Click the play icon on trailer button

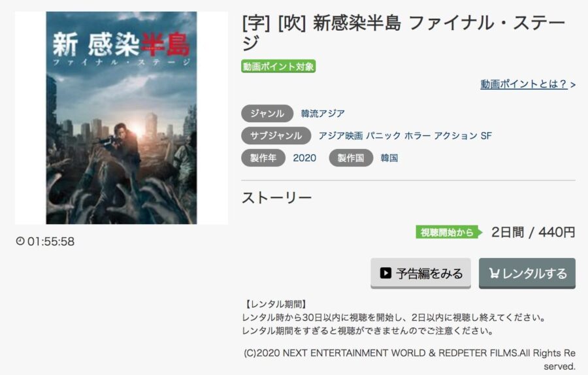(x=385, y=272)
